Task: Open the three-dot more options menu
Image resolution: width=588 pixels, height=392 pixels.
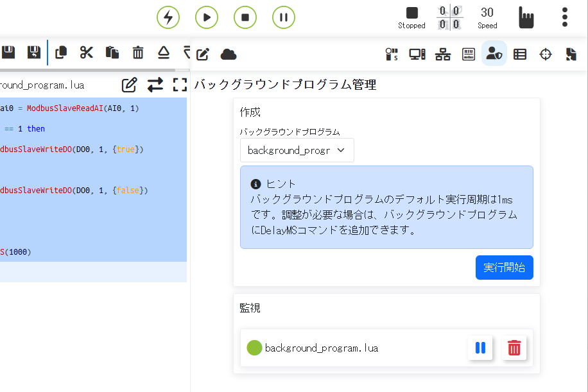Action: click(x=565, y=17)
